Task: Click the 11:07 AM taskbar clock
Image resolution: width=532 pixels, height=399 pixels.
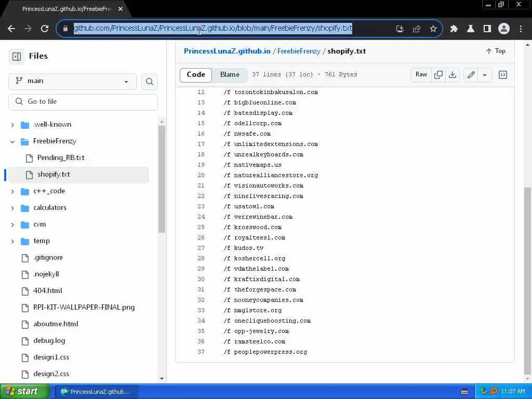Action: tap(513, 392)
